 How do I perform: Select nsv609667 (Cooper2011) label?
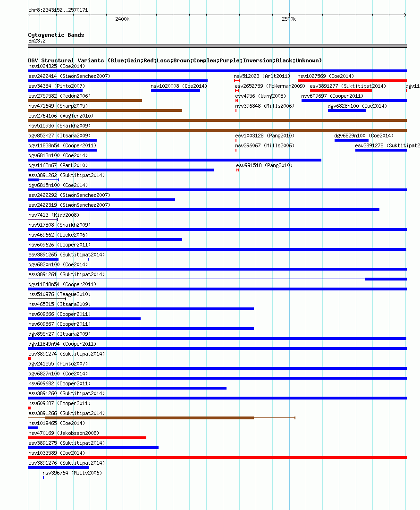point(59,324)
